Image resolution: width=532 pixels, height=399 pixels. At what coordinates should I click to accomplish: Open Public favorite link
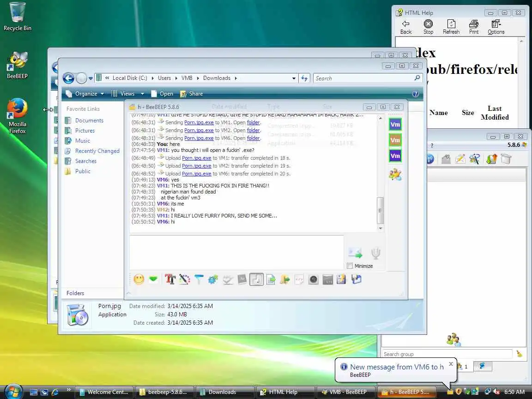tap(83, 171)
